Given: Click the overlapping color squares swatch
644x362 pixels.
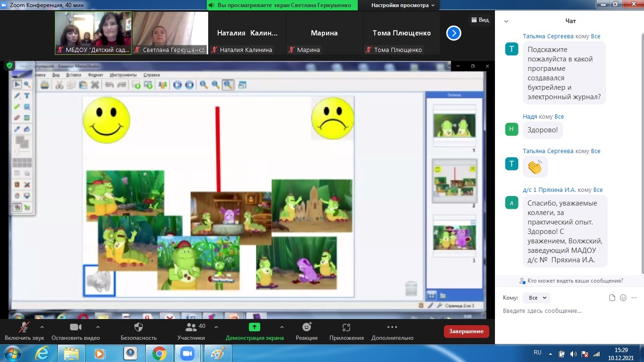Looking at the screenshot, I should click(x=22, y=141).
